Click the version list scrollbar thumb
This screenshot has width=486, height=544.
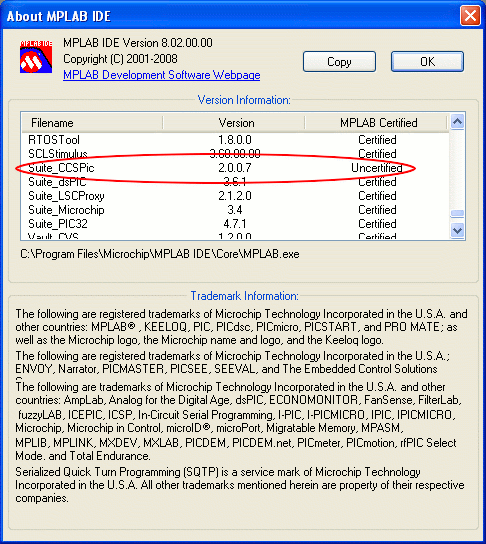tap(457, 213)
